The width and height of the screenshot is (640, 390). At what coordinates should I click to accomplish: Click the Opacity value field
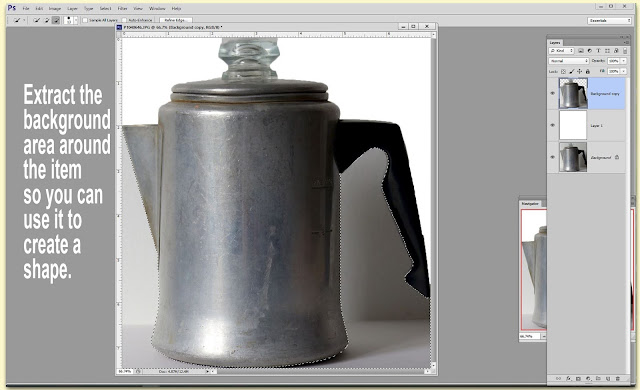pos(613,61)
